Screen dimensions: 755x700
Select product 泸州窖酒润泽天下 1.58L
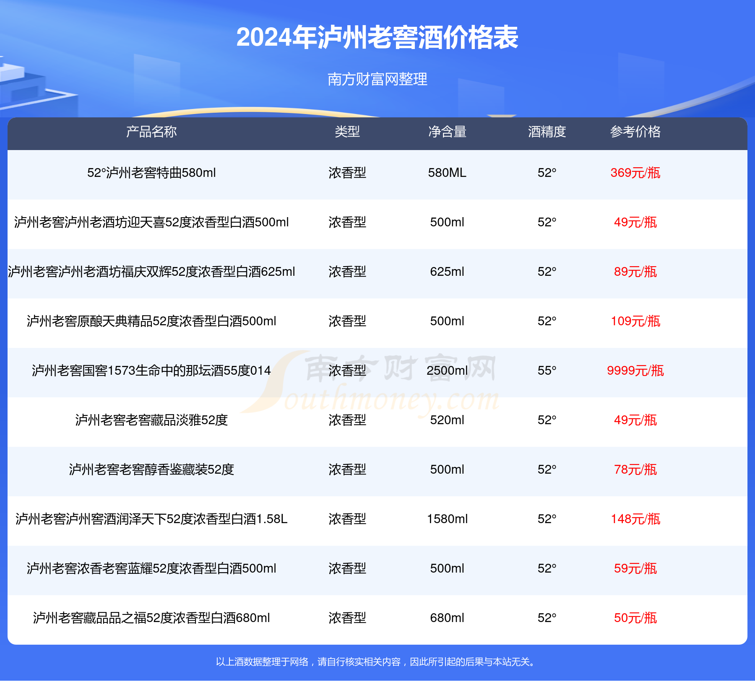(x=151, y=519)
